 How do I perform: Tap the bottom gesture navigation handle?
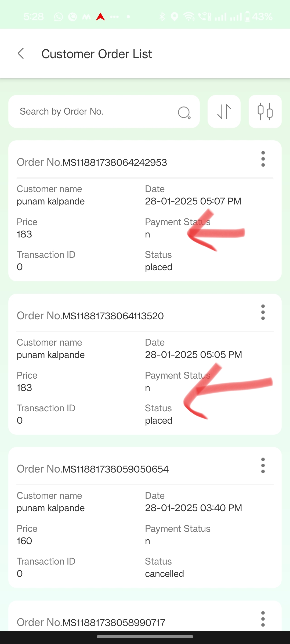(145, 637)
